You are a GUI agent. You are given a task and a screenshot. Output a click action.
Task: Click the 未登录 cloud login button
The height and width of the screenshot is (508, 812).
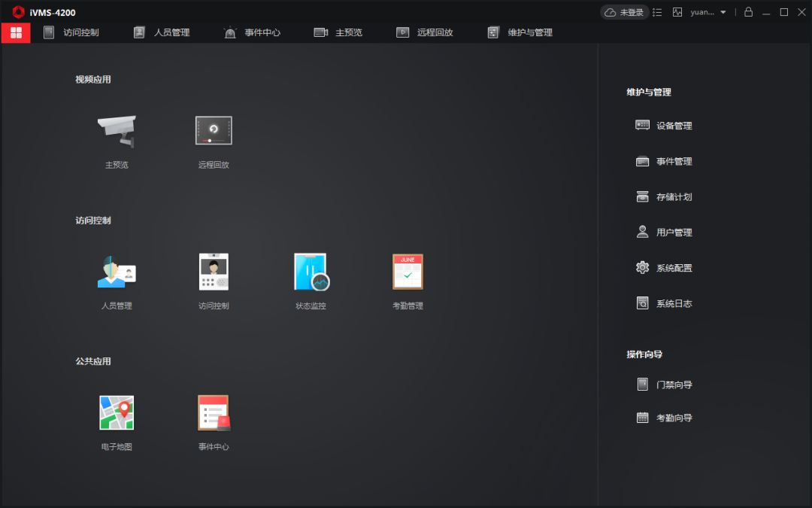623,12
